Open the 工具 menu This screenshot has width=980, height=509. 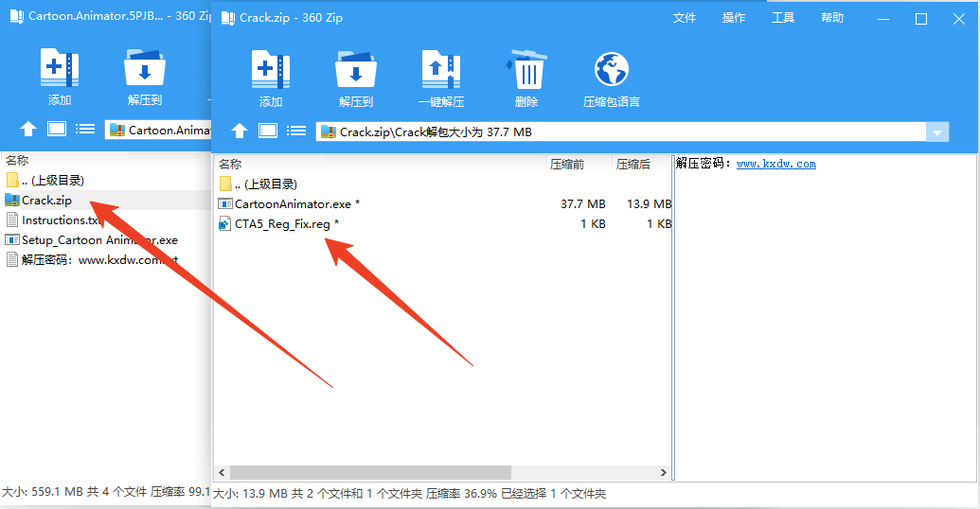[783, 18]
